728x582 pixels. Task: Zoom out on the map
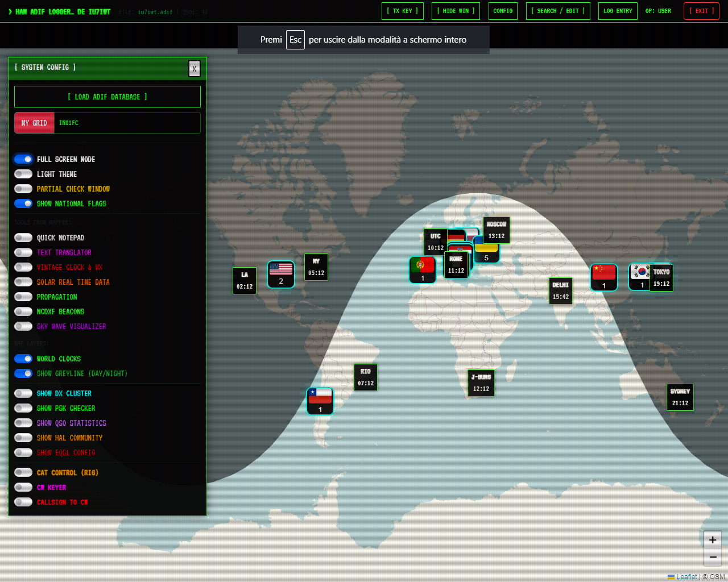point(713,557)
